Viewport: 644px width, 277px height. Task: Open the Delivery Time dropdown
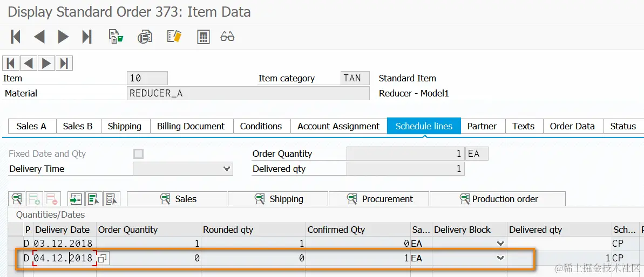click(x=227, y=169)
